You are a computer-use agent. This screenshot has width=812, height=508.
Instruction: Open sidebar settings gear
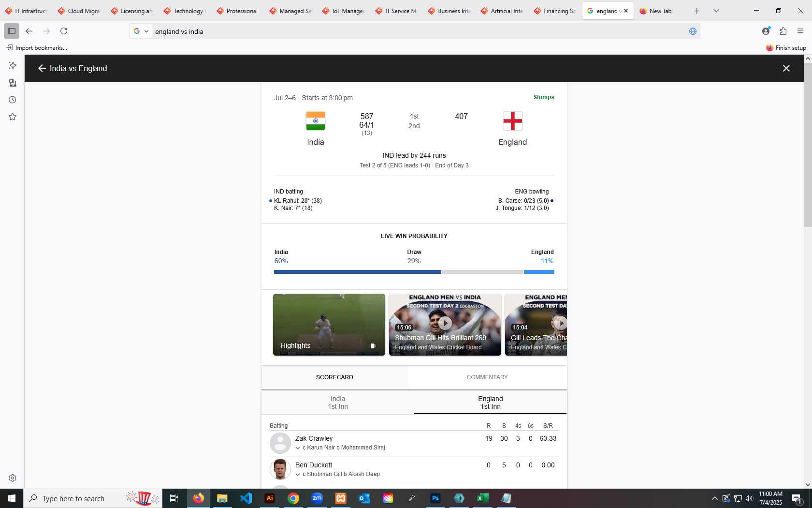(x=13, y=478)
